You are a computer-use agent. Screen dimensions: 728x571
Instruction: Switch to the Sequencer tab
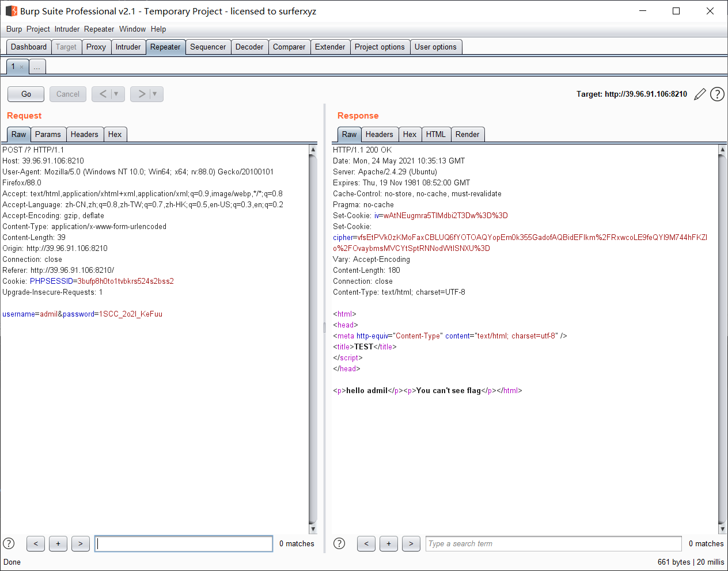[x=208, y=47]
